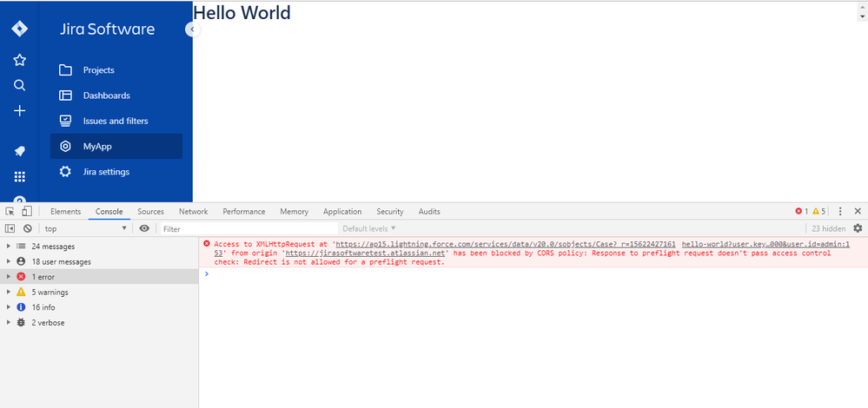The width and height of the screenshot is (868, 408).
Task: Select the '24 messages' sidebar row
Action: pos(99,247)
